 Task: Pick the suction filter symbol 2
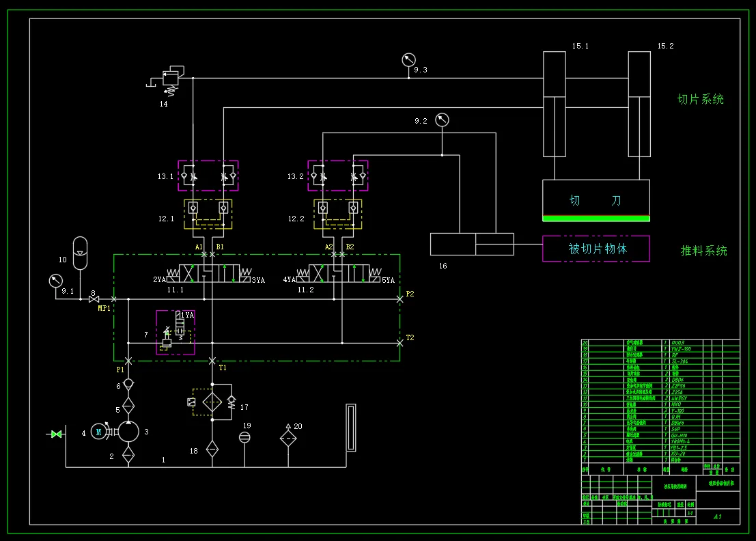[x=128, y=454]
